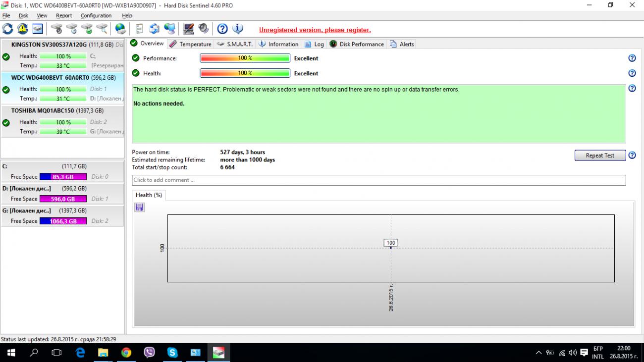Image resolution: width=644 pixels, height=362 pixels.
Task: Click help icon beside Repeat Test
Action: click(632, 155)
